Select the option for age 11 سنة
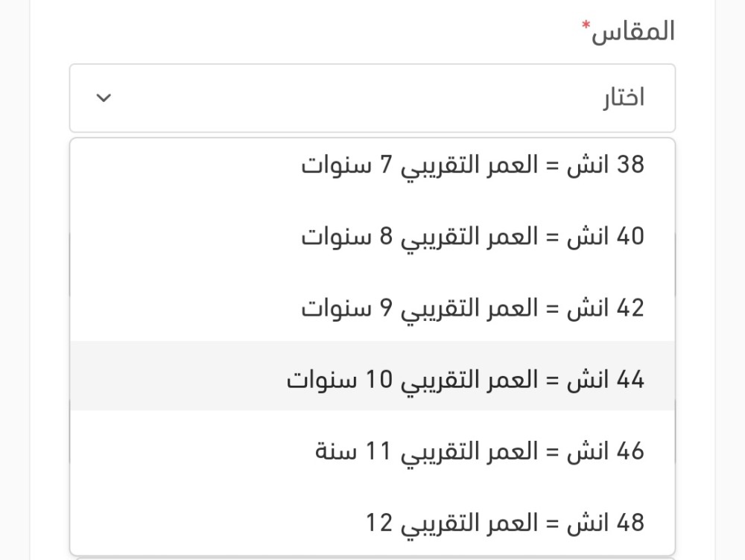745x560 pixels. [479, 451]
